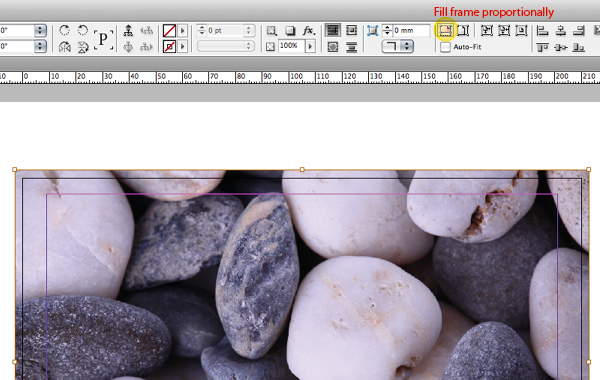Image resolution: width=600 pixels, height=380 pixels.
Task: Enable the Auto-Fit checkbox
Action: (x=445, y=47)
